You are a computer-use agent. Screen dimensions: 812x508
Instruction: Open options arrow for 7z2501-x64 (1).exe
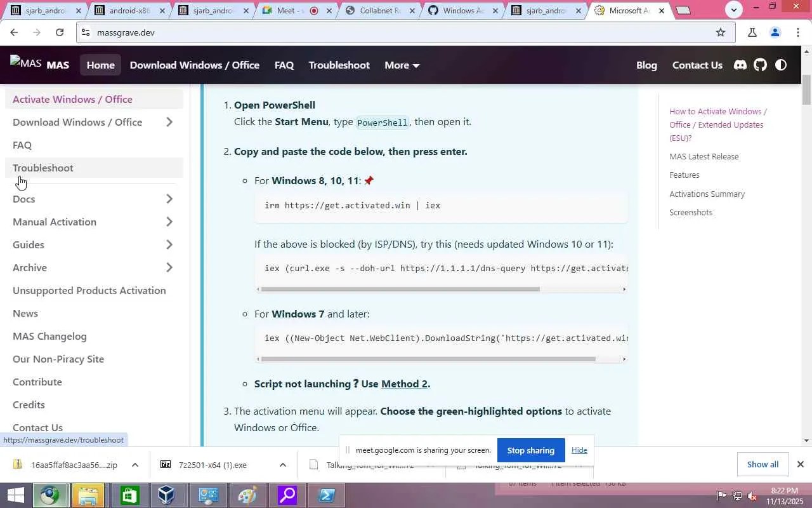click(283, 465)
